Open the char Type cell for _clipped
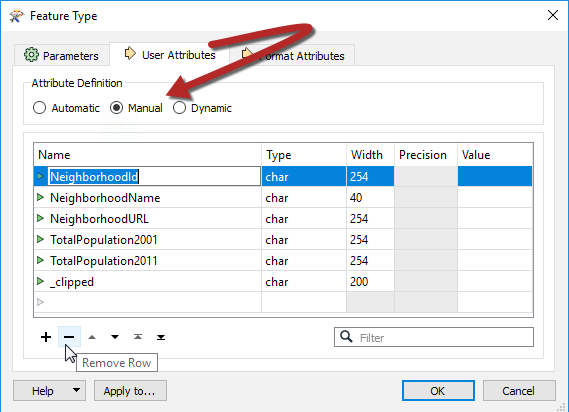The height and width of the screenshot is (412, 569). 304,282
